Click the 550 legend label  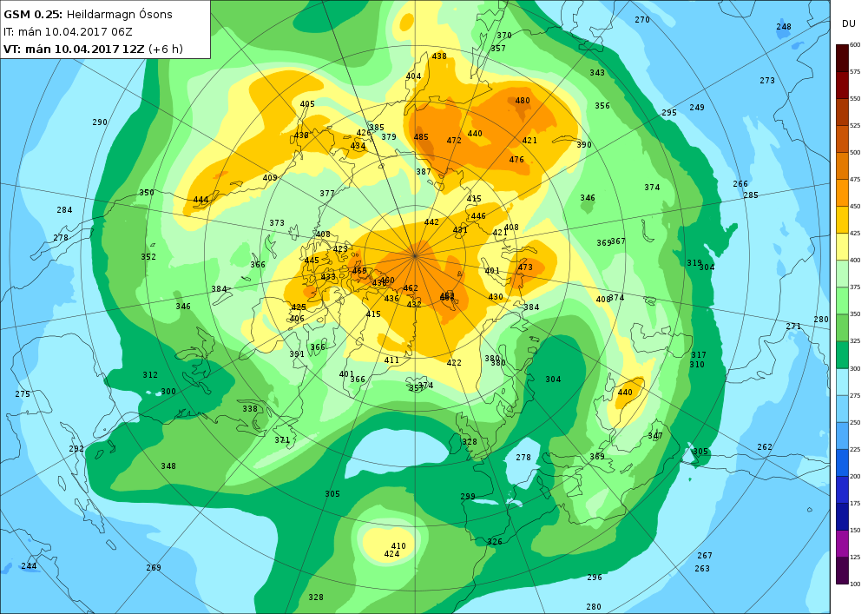point(855,98)
